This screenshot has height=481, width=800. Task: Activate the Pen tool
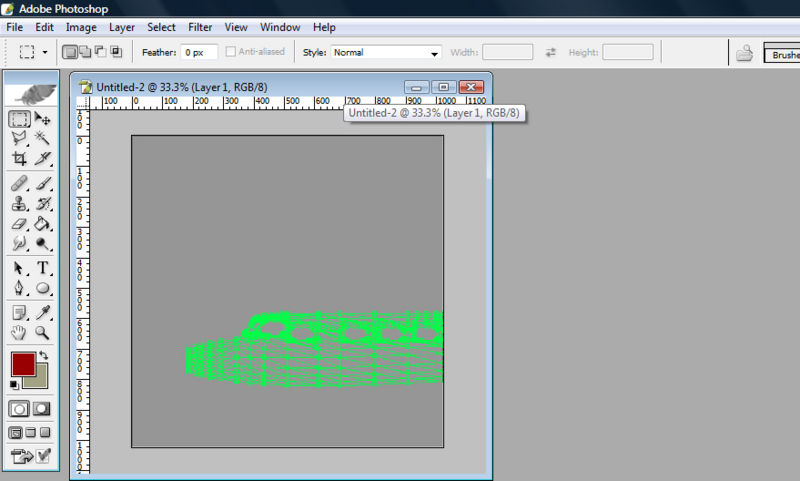[19, 288]
